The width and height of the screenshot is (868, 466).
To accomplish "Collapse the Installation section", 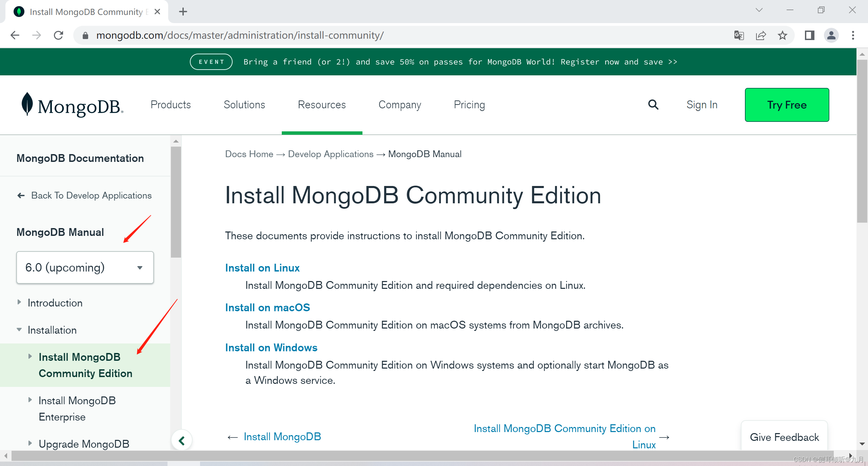I will click(19, 330).
